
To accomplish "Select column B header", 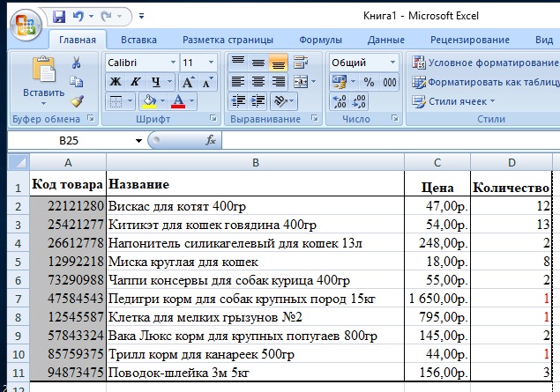I will pos(256,163).
